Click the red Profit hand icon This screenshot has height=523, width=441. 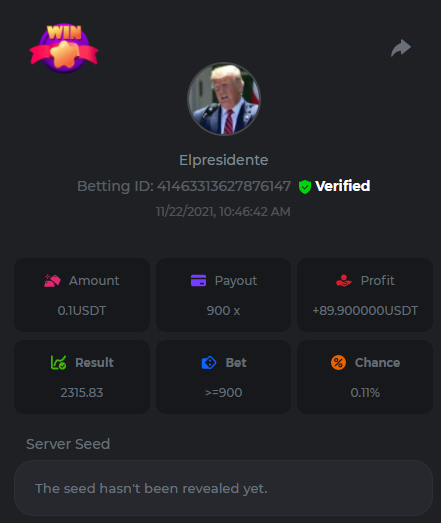click(x=344, y=281)
